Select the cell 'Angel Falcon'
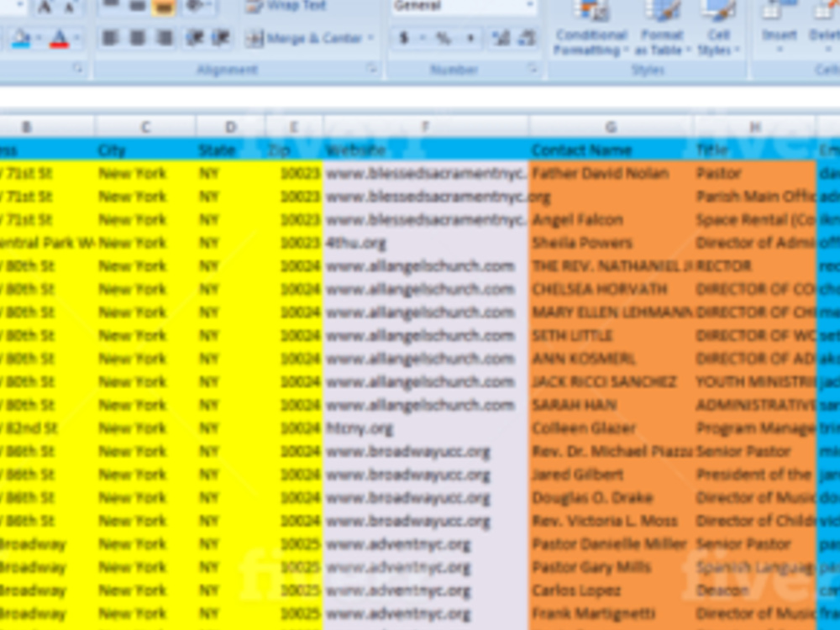This screenshot has width=840, height=630. [x=611, y=219]
